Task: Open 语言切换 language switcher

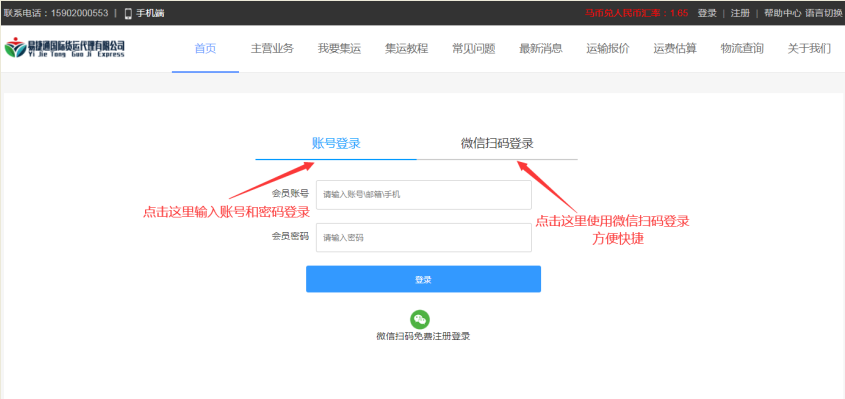Action: [x=824, y=13]
